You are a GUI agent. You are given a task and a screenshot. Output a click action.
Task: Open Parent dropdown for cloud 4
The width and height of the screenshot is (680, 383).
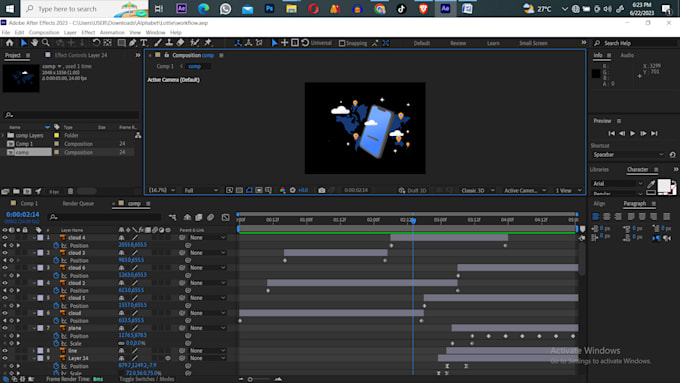[x=207, y=238]
